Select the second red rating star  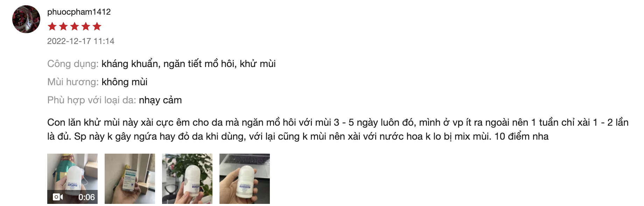point(63,26)
